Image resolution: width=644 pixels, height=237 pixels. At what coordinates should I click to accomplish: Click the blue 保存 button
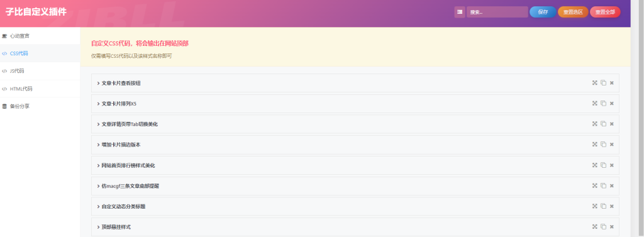point(543,12)
